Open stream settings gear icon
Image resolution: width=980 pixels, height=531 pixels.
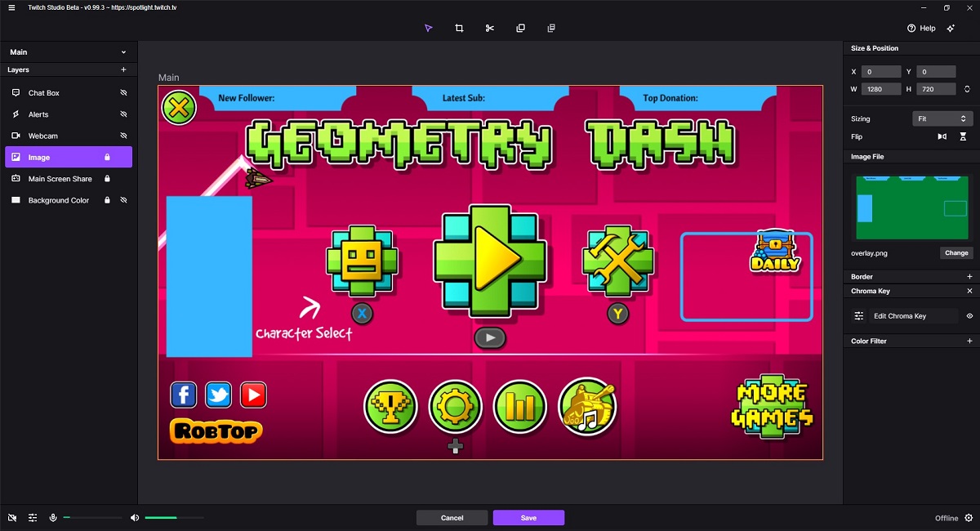tap(969, 518)
